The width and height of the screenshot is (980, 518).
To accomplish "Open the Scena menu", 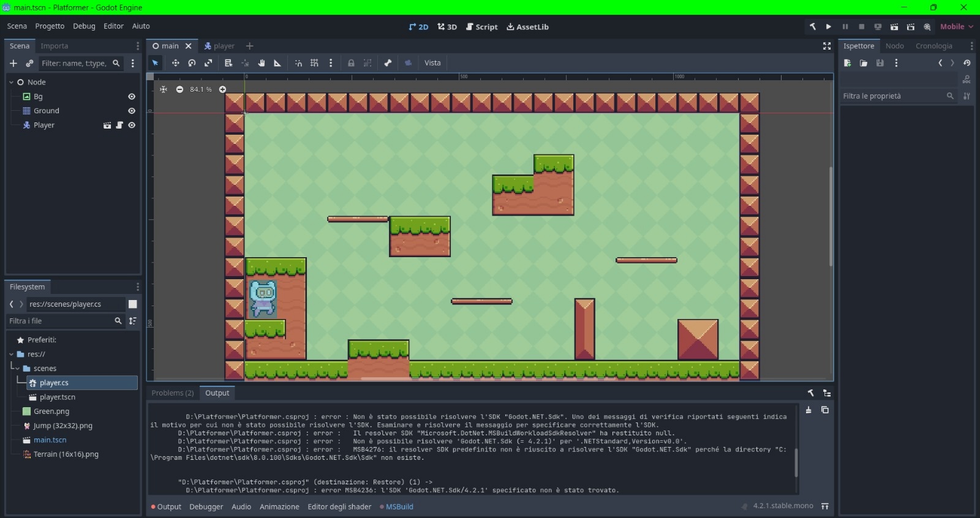I will [17, 26].
